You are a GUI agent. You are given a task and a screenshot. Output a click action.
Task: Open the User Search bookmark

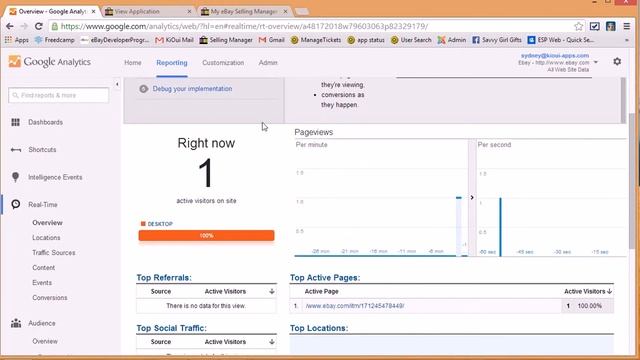[x=411, y=40]
